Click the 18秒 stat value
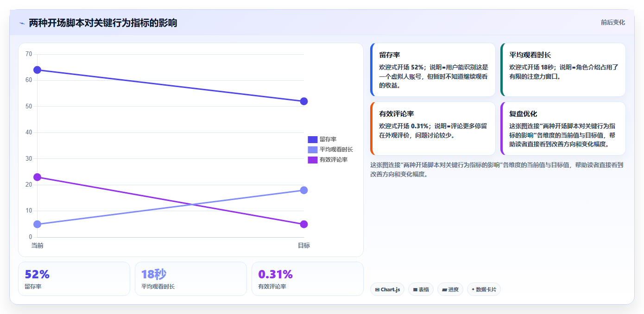Screen dimensions: 644x314 [154, 274]
